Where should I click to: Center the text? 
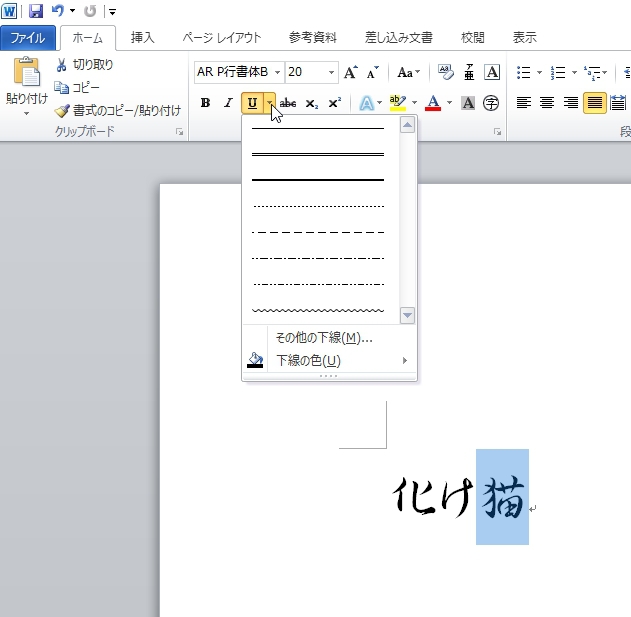click(x=547, y=103)
